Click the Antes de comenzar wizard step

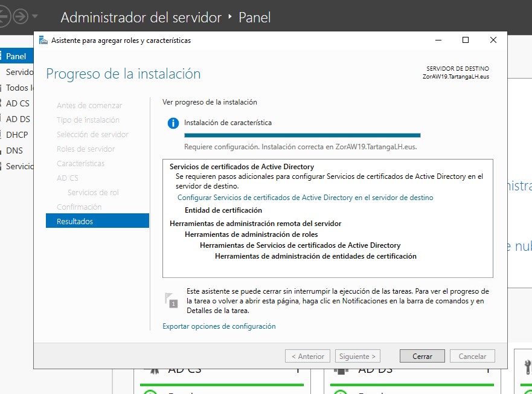tap(89, 105)
